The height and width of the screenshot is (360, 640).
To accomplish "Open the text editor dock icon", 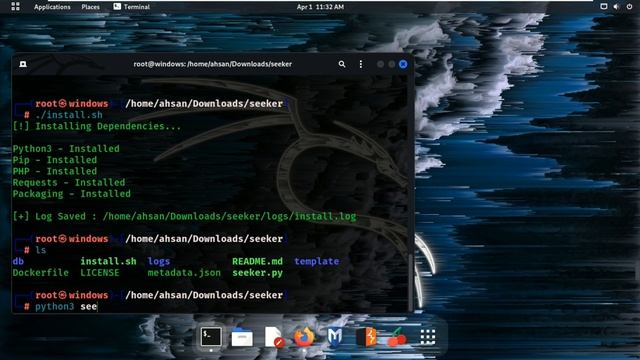I will click(273, 338).
